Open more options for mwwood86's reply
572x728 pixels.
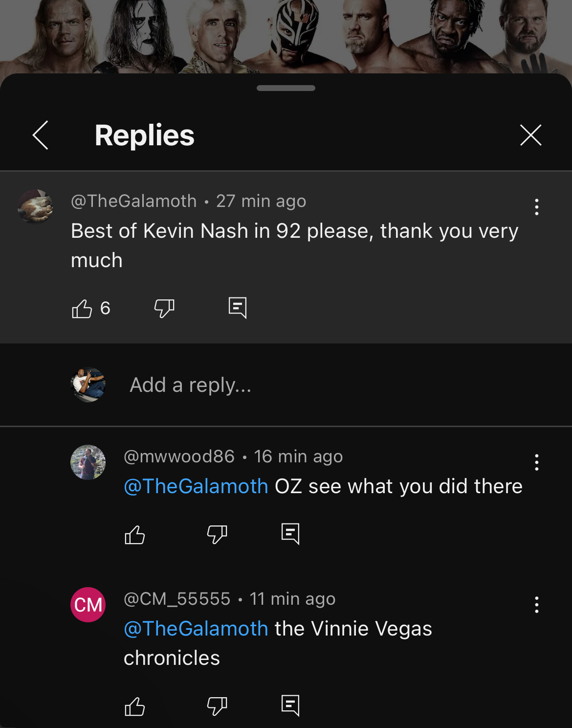pos(536,462)
